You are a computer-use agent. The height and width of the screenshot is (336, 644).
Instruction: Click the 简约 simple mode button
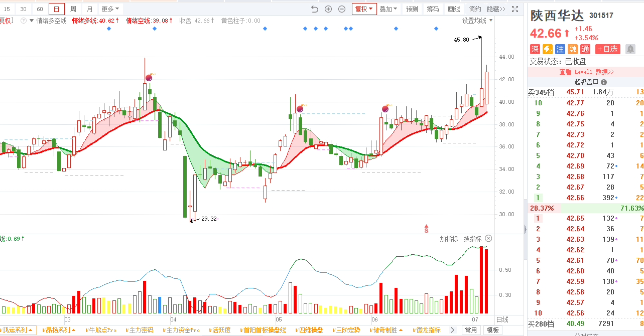click(475, 9)
